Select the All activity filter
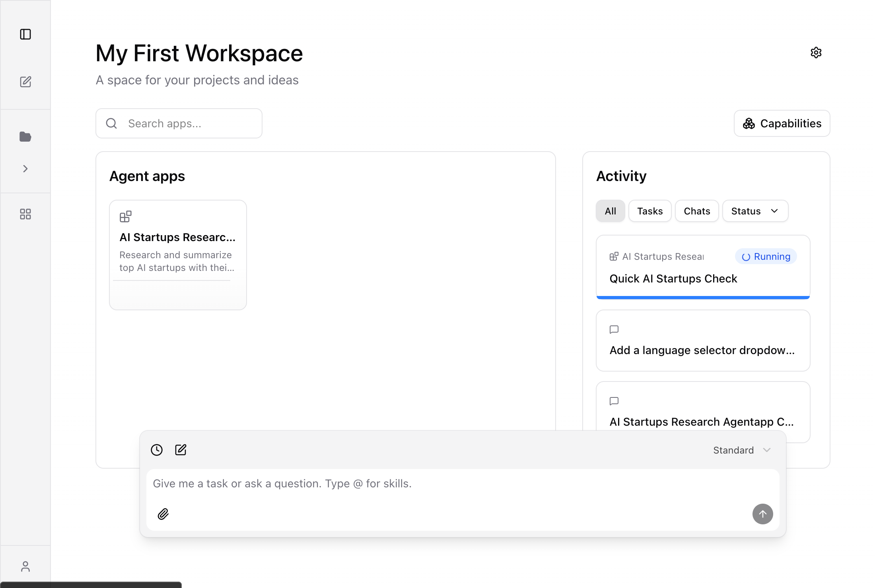875x588 pixels. click(610, 211)
